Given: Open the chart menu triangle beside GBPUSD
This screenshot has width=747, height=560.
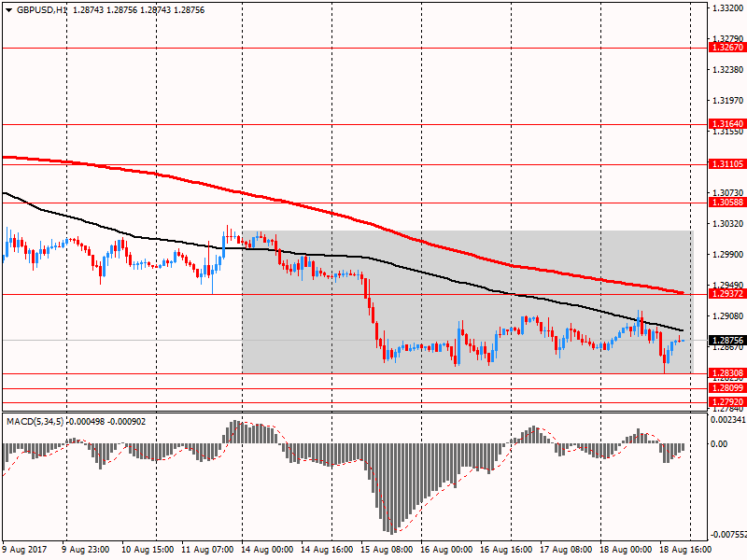Looking at the screenshot, I should pos(8,10).
